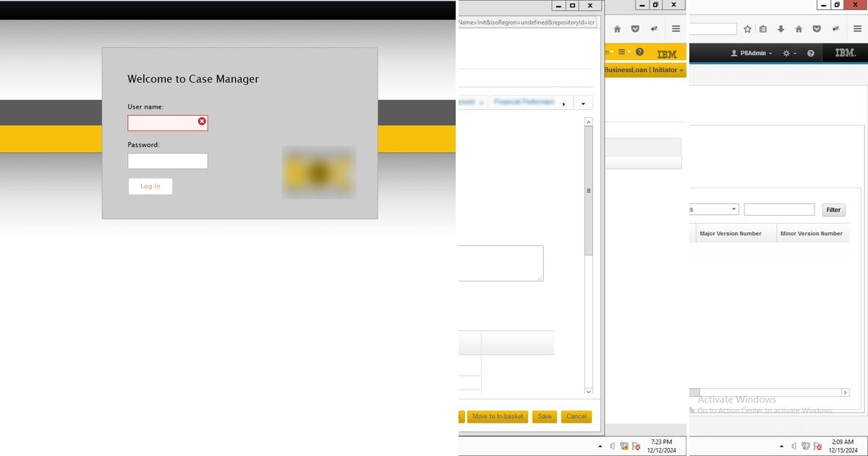Image resolution: width=868 pixels, height=456 pixels.
Task: Open Action Center flag near 2:09 AM clock
Action: pyautogui.click(x=819, y=447)
